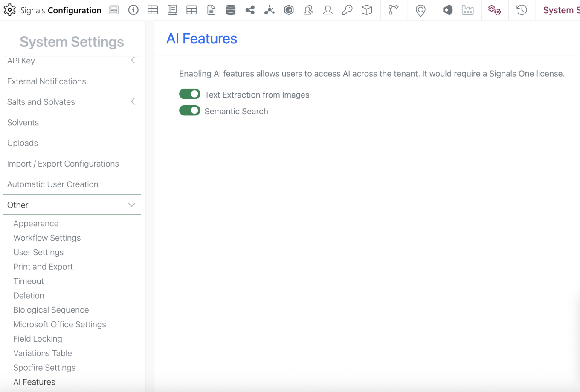Image resolution: width=580 pixels, height=392 pixels.
Task: Collapse the Other section
Action: tap(132, 205)
